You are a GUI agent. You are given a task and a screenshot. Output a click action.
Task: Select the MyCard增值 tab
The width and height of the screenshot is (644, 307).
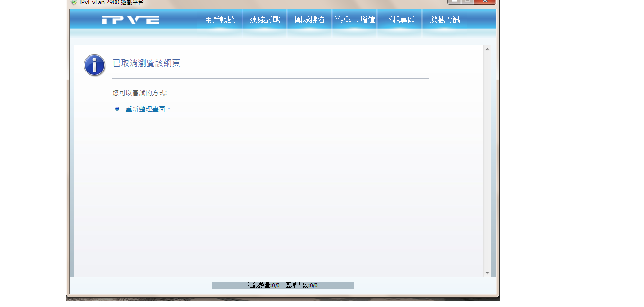[x=355, y=20]
